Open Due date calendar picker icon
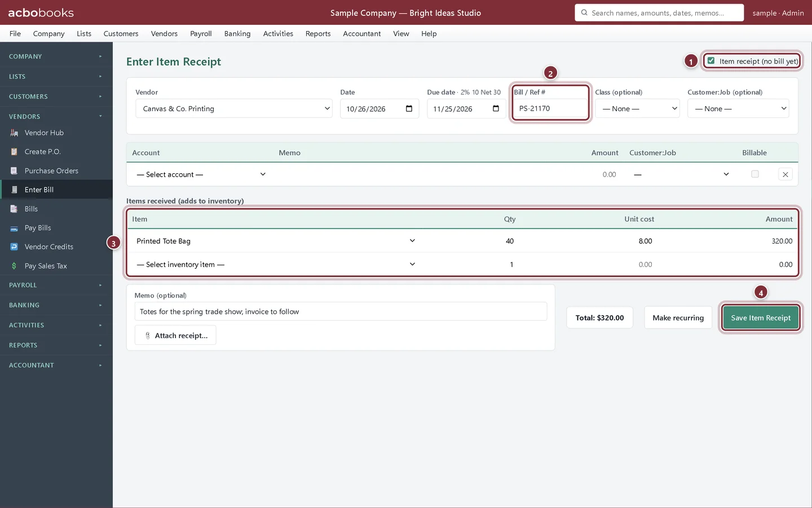 [496, 108]
